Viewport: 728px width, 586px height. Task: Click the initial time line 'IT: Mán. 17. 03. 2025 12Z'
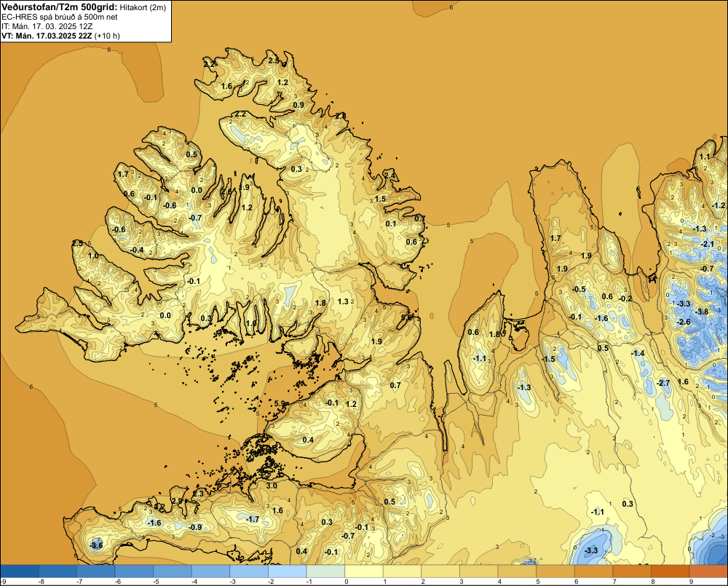(47, 26)
